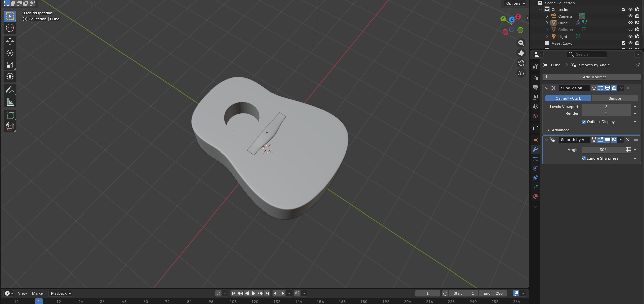Pick the Annotate pencil tool

point(10,90)
